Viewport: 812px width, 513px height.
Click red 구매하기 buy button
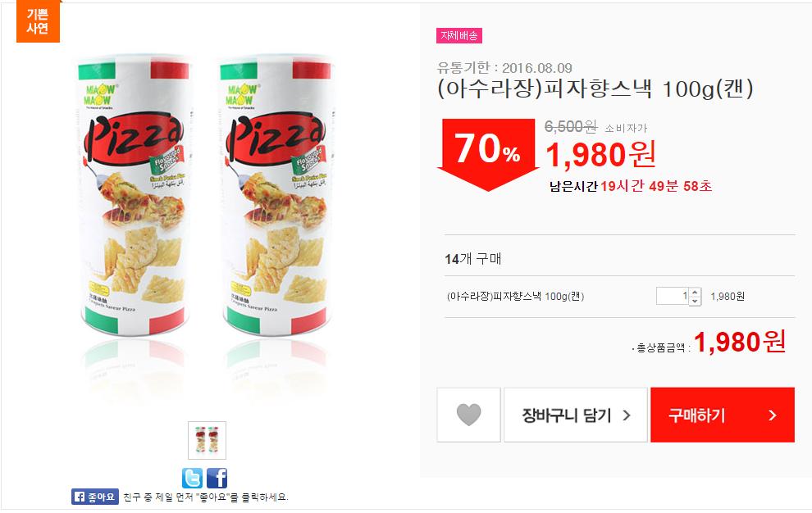click(723, 415)
